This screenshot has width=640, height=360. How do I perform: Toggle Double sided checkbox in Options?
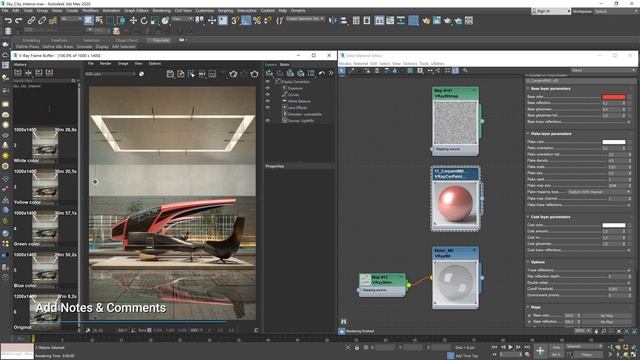click(x=629, y=282)
